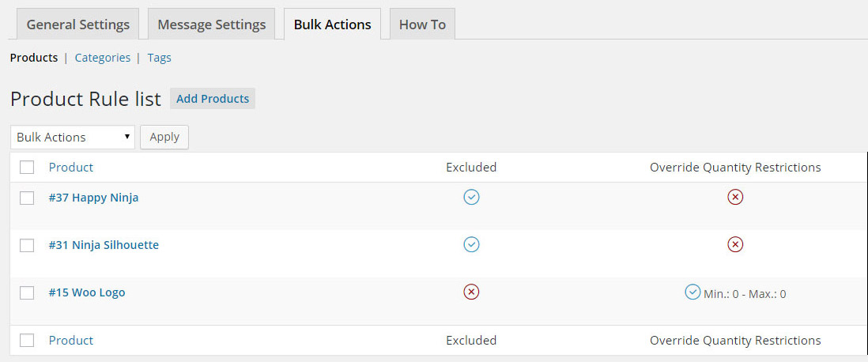
Task: Click Override red X icon for Ninja Silhouette
Action: click(735, 244)
